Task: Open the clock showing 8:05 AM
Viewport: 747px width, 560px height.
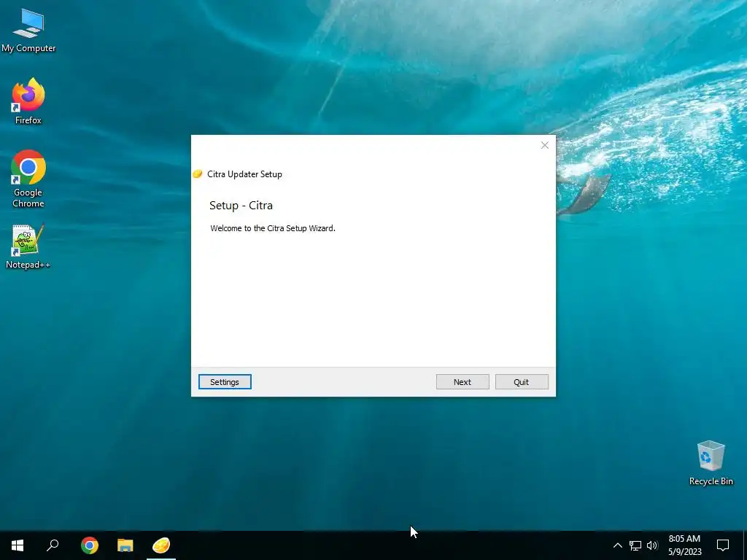Action: coord(684,545)
